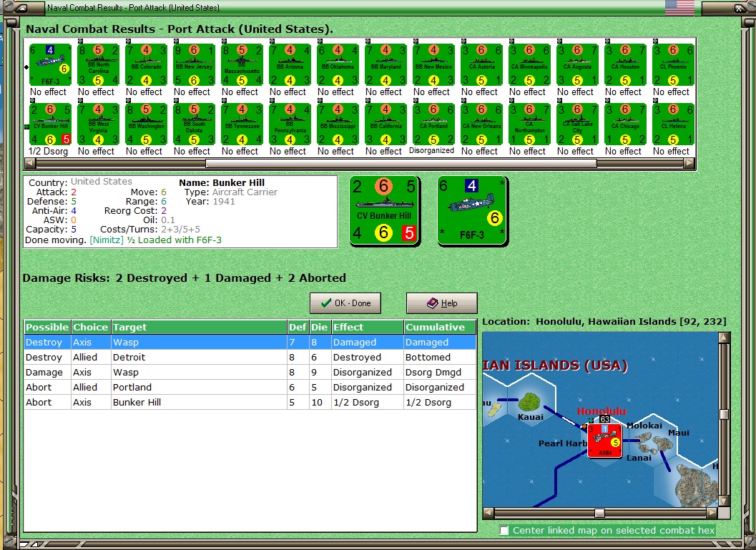The width and height of the screenshot is (756, 550).
Task: Select the BB Oklahoma counter
Action: click(338, 66)
